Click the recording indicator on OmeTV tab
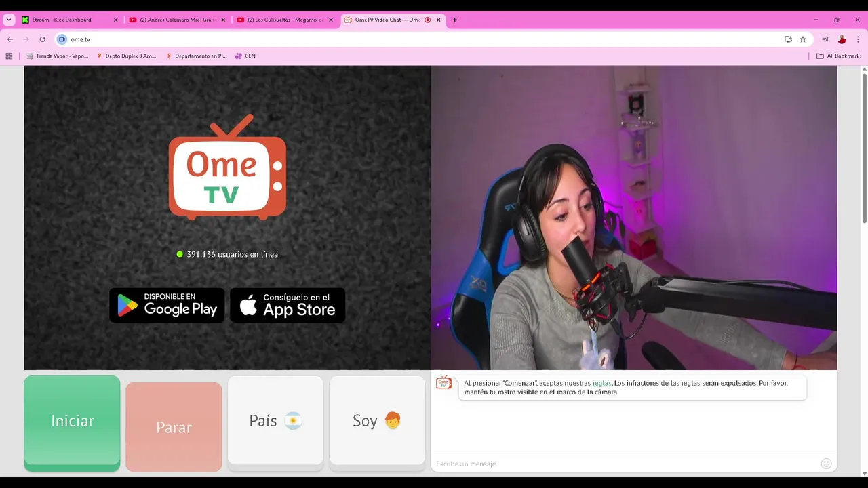 pyautogui.click(x=427, y=20)
